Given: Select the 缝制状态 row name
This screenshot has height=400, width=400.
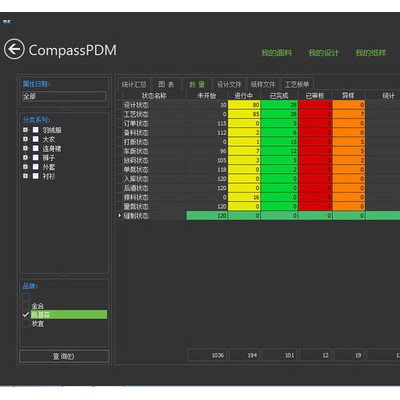Looking at the screenshot, I should [136, 216].
